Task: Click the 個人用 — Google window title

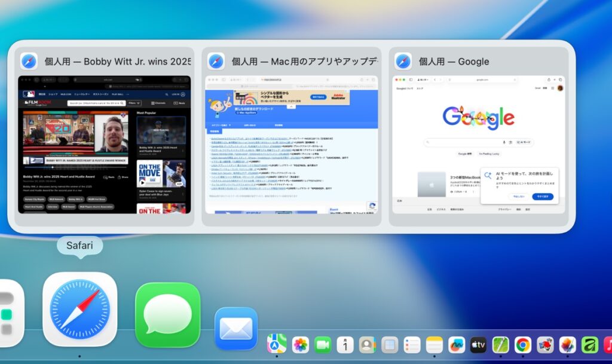Action: pos(454,61)
